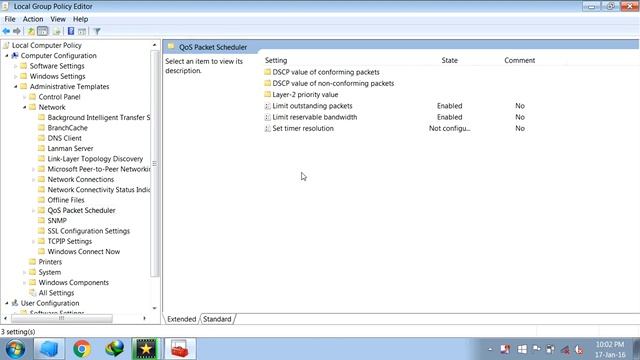Screen dimensions: 640x360
Task: Expand QoS Packet Scheduler tree node
Action: [33, 211]
